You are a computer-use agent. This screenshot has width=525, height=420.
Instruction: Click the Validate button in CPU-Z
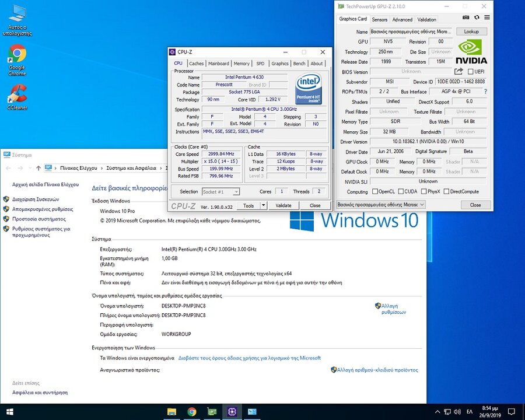[283, 205]
